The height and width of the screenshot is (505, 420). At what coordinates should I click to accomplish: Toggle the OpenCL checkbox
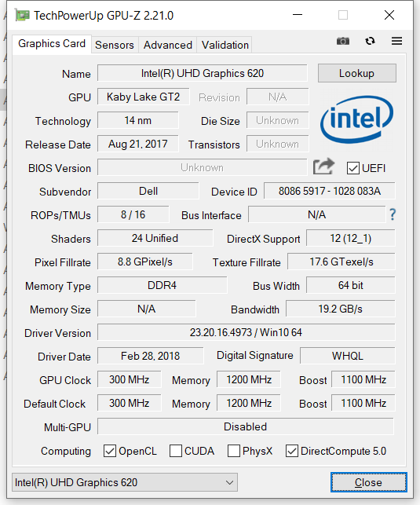click(x=110, y=451)
